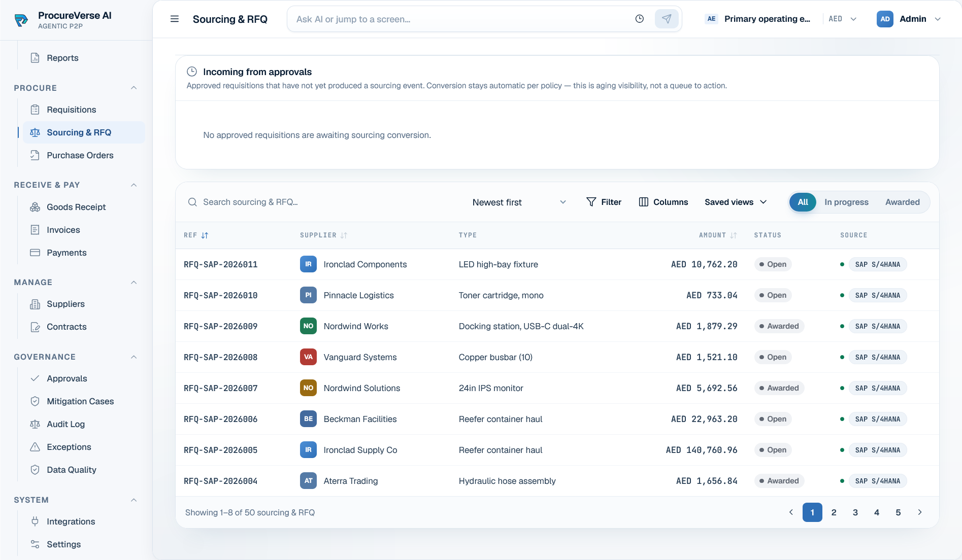Viewport: 962px width, 560px height.
Task: Click the Goods Receipt boxes icon
Action: coord(35,207)
